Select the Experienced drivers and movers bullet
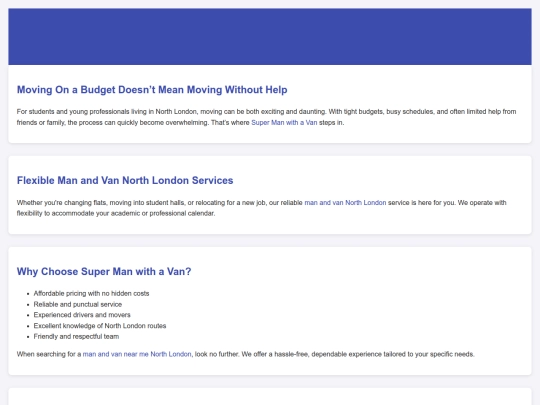 tap(82, 315)
